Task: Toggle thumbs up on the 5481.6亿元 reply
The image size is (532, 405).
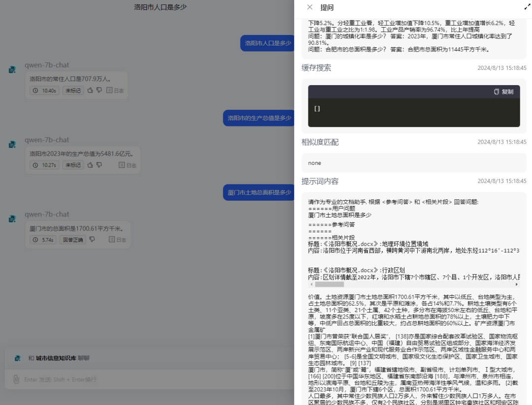Action: pyautogui.click(x=89, y=164)
